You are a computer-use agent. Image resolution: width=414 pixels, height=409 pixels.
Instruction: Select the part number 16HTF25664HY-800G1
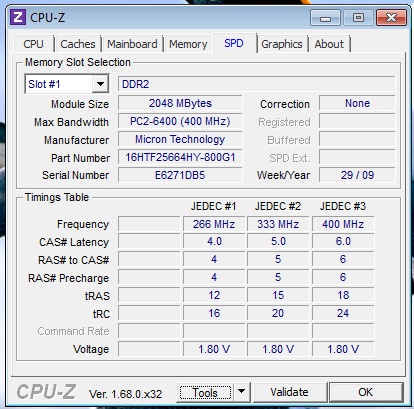point(180,157)
